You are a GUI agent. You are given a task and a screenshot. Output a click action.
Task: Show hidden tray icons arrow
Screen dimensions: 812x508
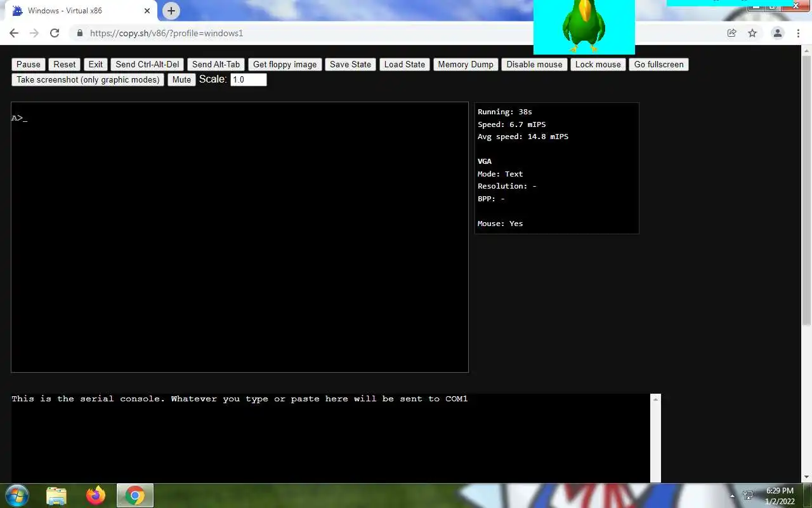pos(733,496)
